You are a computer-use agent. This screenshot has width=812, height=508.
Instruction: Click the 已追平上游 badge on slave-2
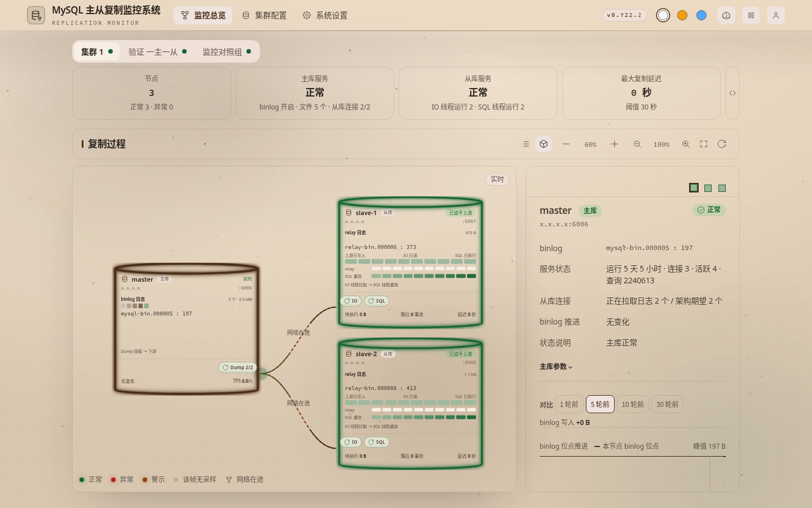pyautogui.click(x=461, y=354)
